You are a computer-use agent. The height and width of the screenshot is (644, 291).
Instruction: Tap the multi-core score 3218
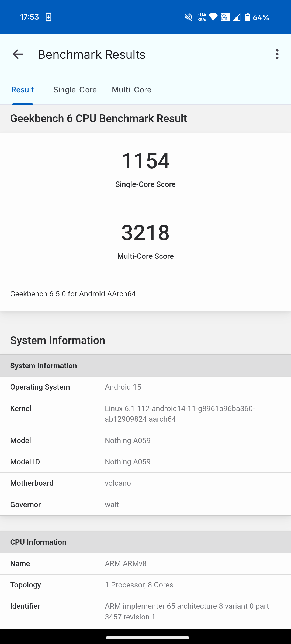click(x=145, y=233)
